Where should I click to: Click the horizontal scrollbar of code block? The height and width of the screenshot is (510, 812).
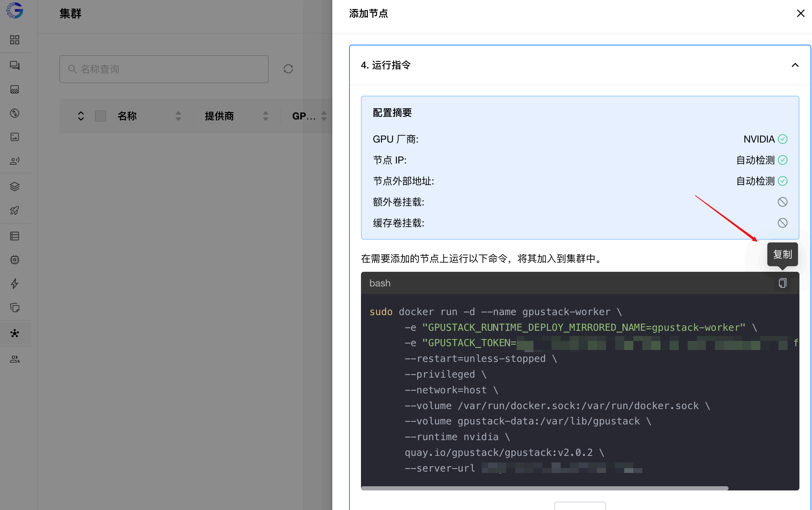tap(545, 488)
